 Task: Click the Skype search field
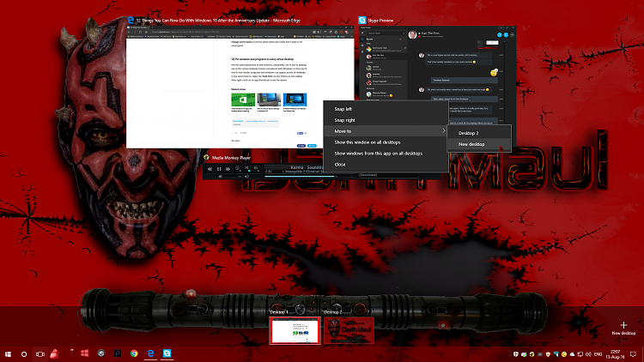click(x=386, y=33)
